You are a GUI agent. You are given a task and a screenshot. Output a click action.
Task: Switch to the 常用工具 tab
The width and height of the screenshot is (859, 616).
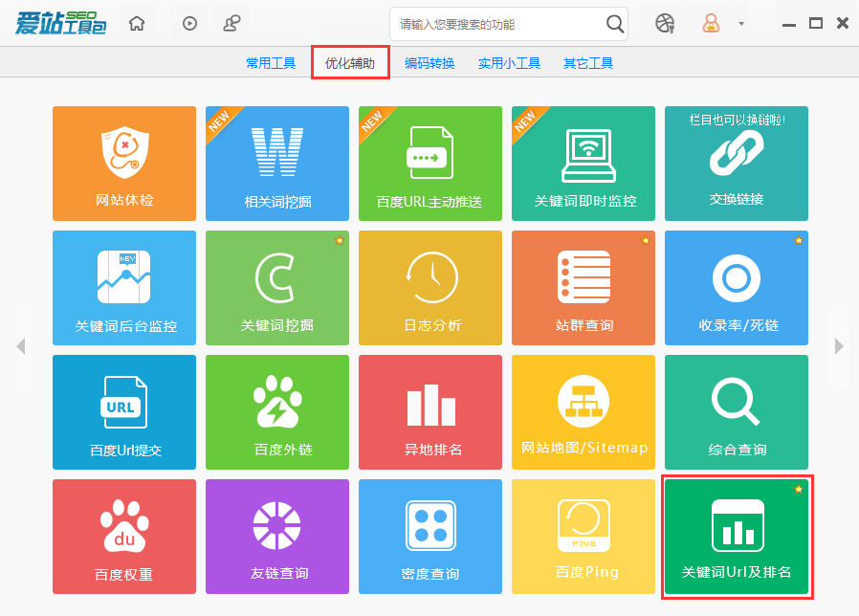[270, 62]
